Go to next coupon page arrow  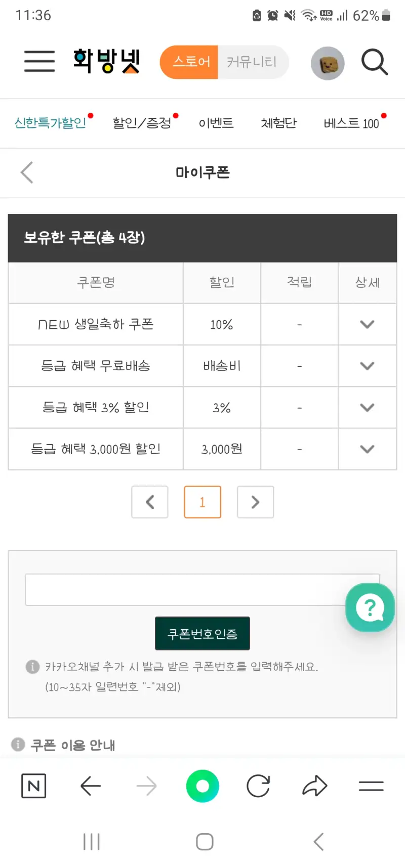255,502
